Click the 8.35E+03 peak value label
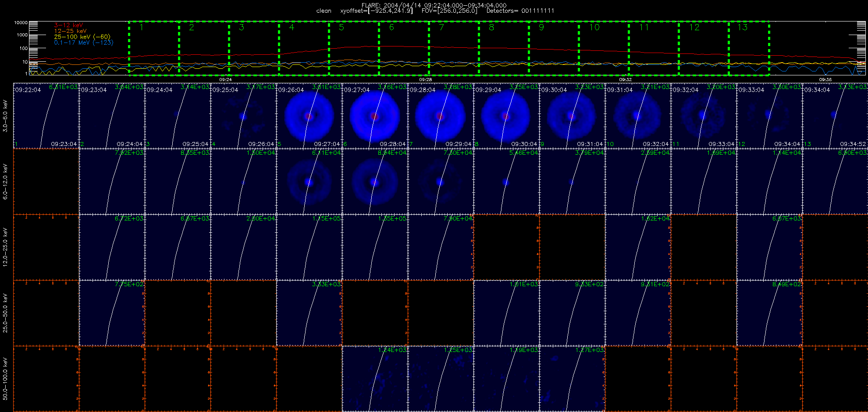The width and height of the screenshot is (868, 412). [195, 153]
